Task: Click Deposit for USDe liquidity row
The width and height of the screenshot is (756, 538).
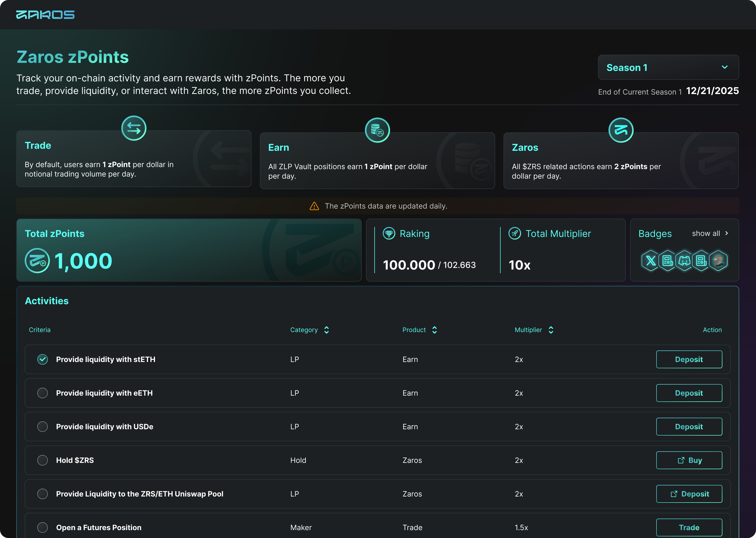Action: [x=689, y=427]
